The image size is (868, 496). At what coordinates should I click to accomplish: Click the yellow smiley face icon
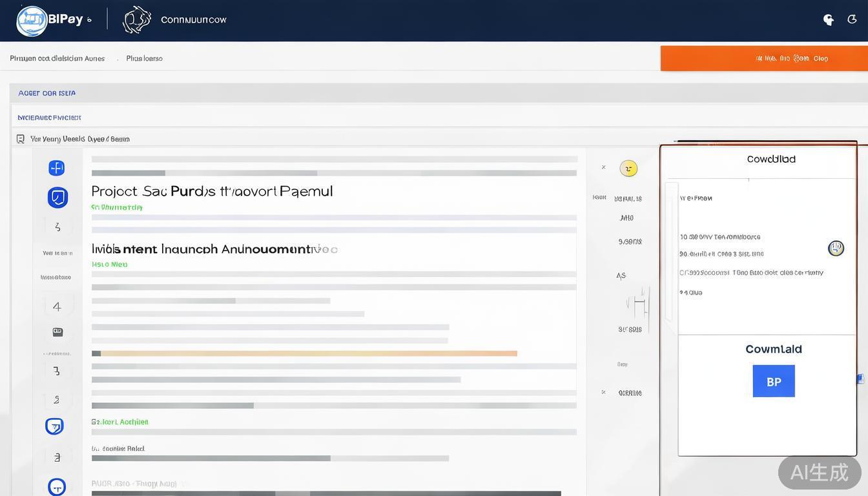[x=628, y=169]
